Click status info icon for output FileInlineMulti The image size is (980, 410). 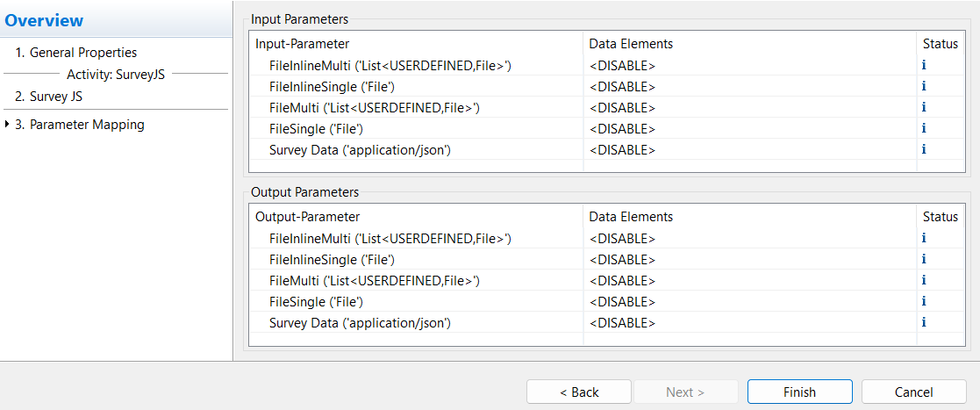[x=924, y=238]
